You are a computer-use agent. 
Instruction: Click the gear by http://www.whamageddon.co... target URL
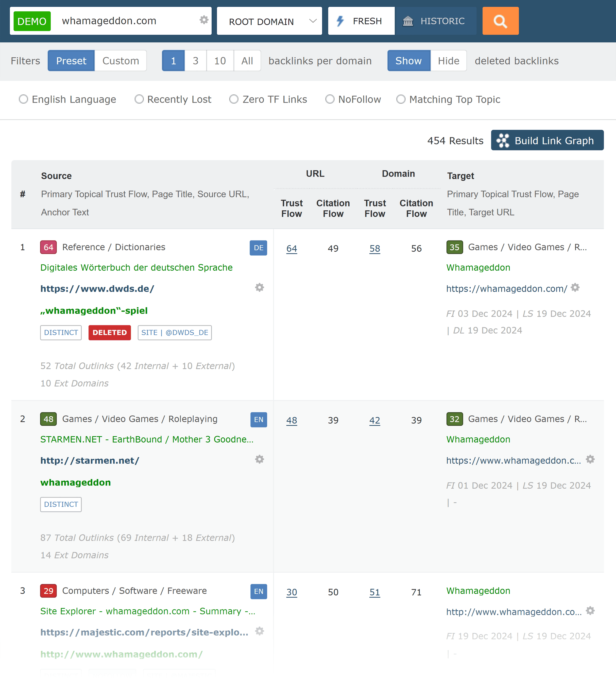click(x=590, y=610)
